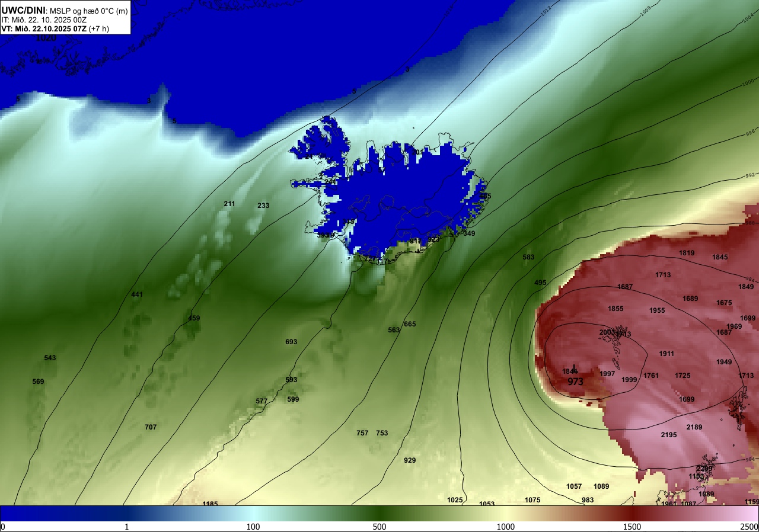Click the "500" tick on the colour scale
Image resolution: width=759 pixels, height=532 pixels.
click(379, 527)
